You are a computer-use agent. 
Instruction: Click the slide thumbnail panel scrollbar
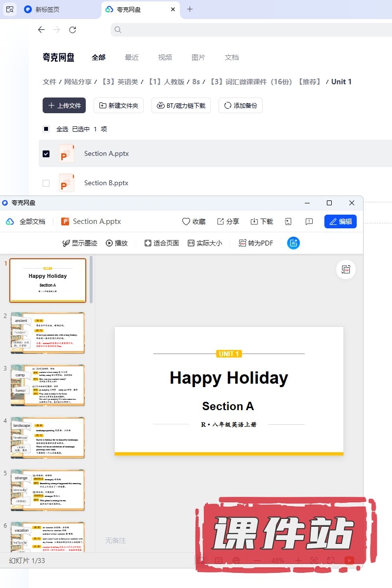tap(91, 279)
